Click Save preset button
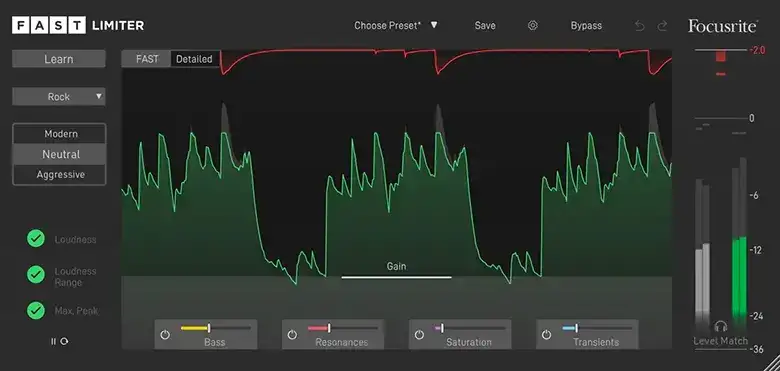780x371 pixels. (x=485, y=25)
